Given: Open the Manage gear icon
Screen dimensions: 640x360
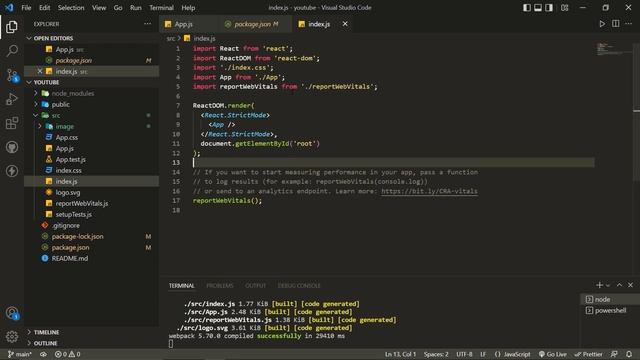Looking at the screenshot, I should (x=12, y=336).
